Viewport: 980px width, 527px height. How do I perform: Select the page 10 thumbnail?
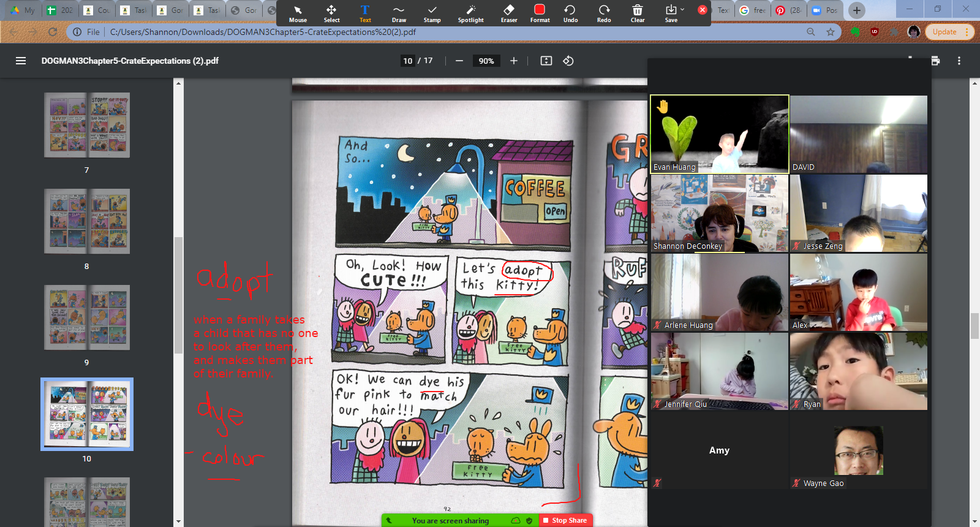tap(87, 414)
